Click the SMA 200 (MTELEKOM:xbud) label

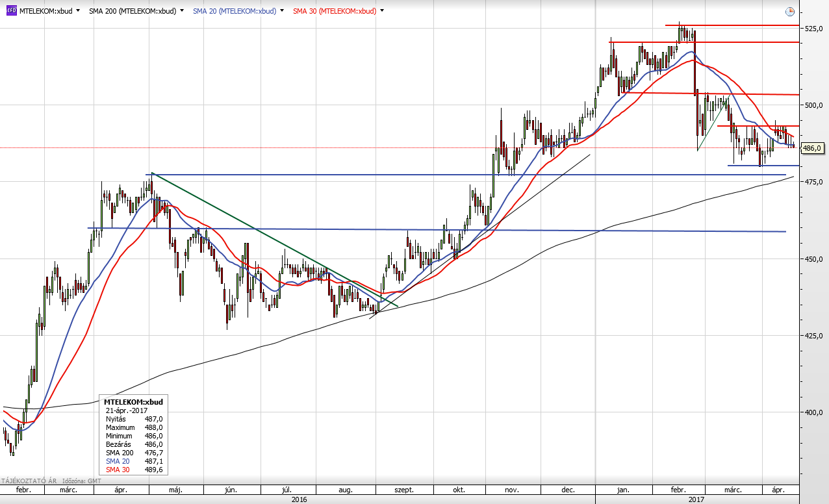[132, 11]
